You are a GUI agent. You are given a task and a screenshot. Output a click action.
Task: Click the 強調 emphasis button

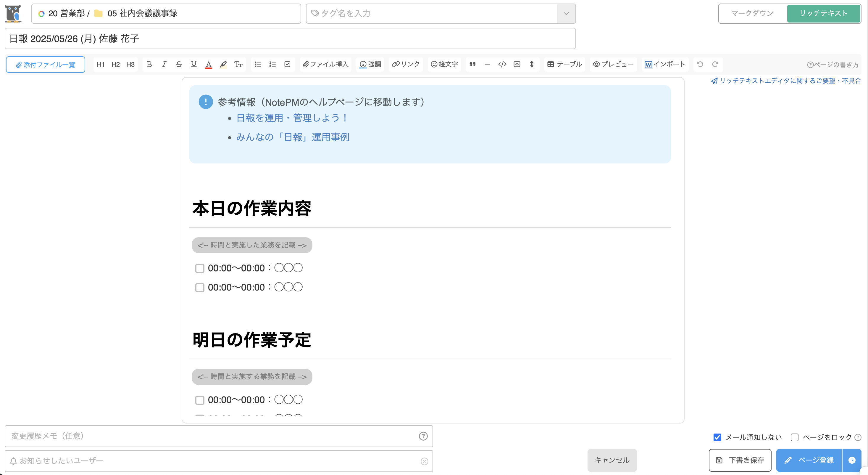click(370, 65)
